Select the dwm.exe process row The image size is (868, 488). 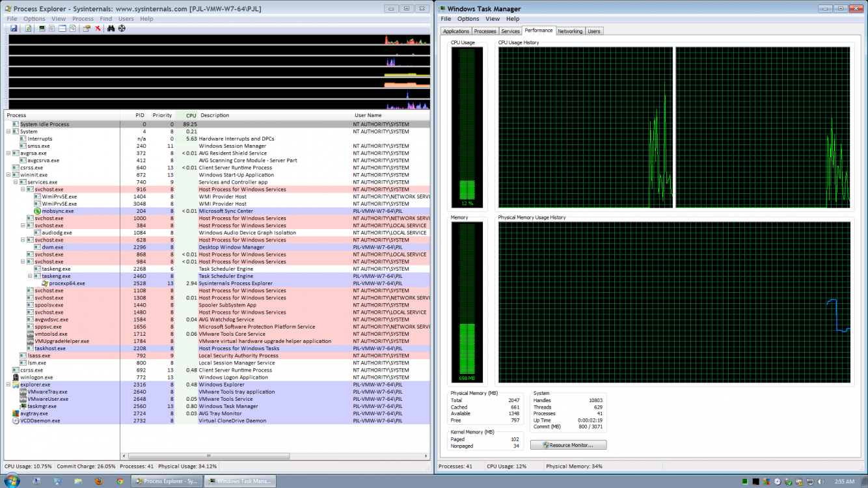coord(217,247)
